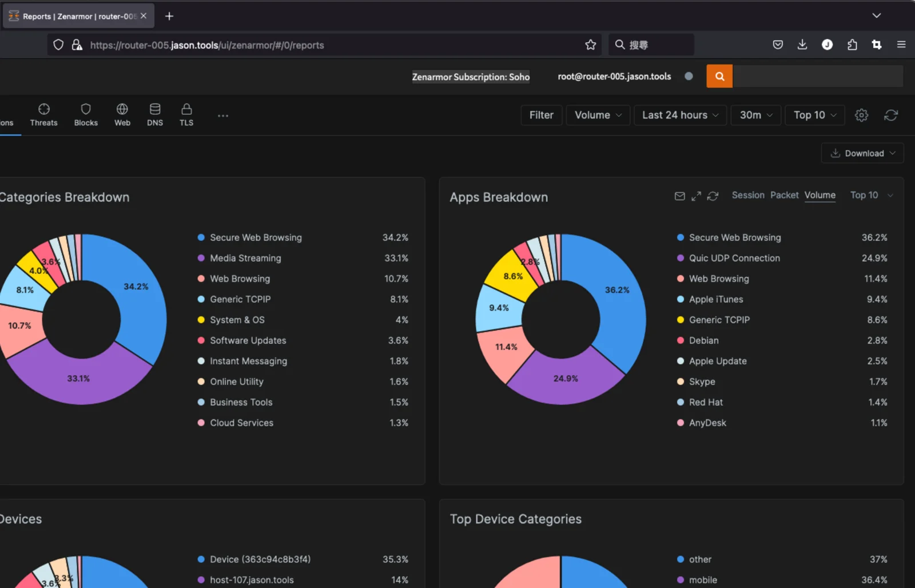Toggle Media Streaming legend entry
The width and height of the screenshot is (915, 588).
tap(303, 258)
